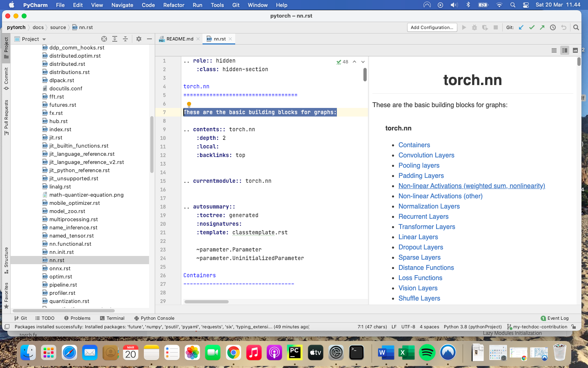The height and width of the screenshot is (368, 588).
Task: Click the Git push arrow icon
Action: coord(542,27)
